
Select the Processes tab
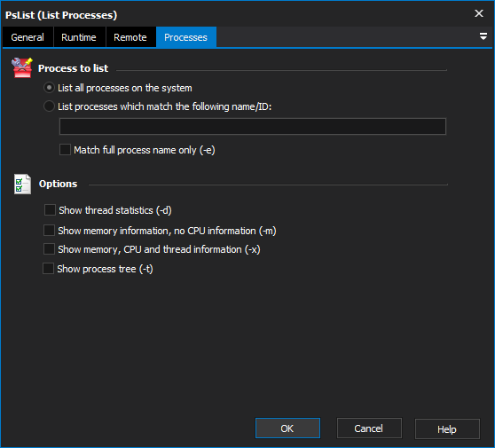(186, 37)
